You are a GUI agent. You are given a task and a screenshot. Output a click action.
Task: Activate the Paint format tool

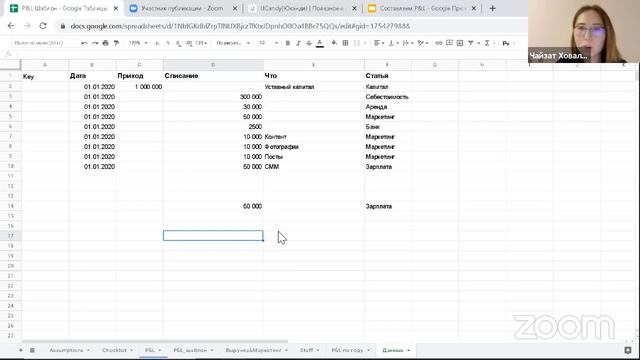click(x=116, y=43)
